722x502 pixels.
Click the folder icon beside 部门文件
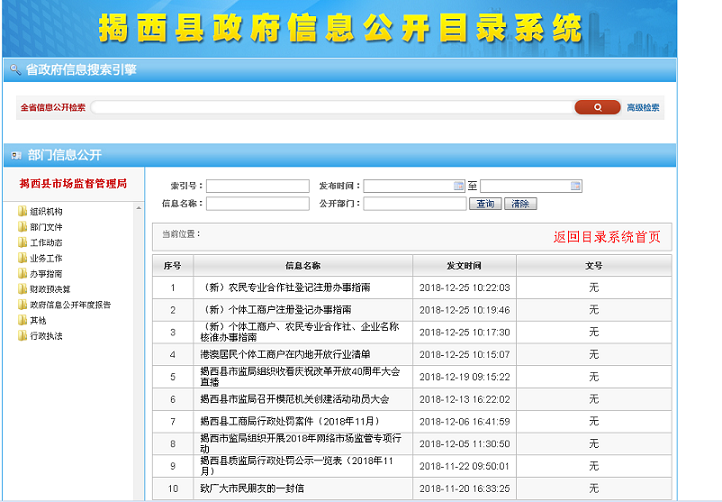point(22,227)
